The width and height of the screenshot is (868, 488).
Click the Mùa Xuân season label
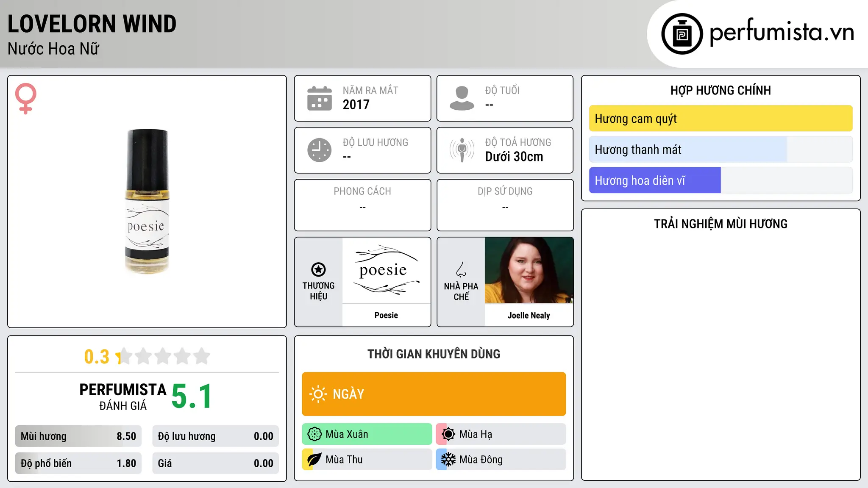click(347, 434)
